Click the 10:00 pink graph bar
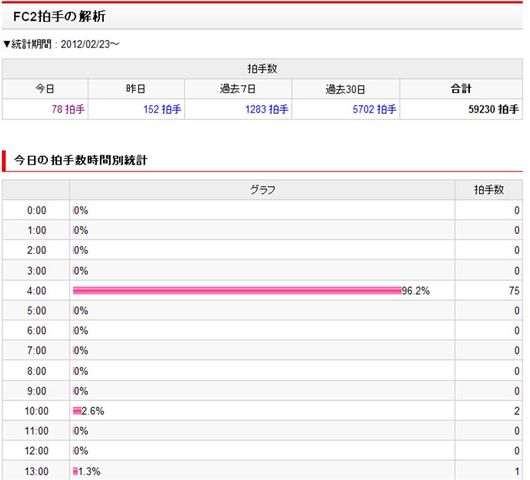Viewport: 530px width, 480px height. pos(77,411)
